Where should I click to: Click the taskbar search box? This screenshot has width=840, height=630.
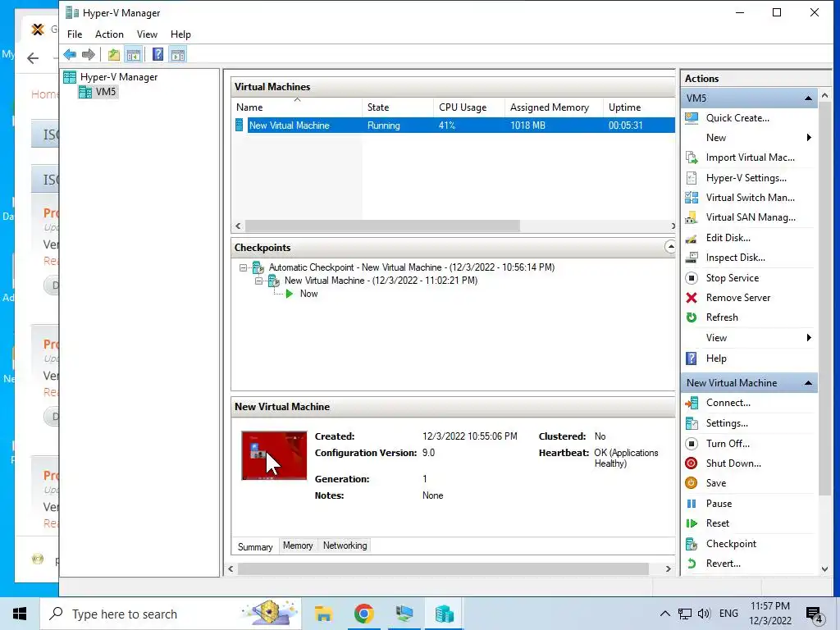point(171,614)
